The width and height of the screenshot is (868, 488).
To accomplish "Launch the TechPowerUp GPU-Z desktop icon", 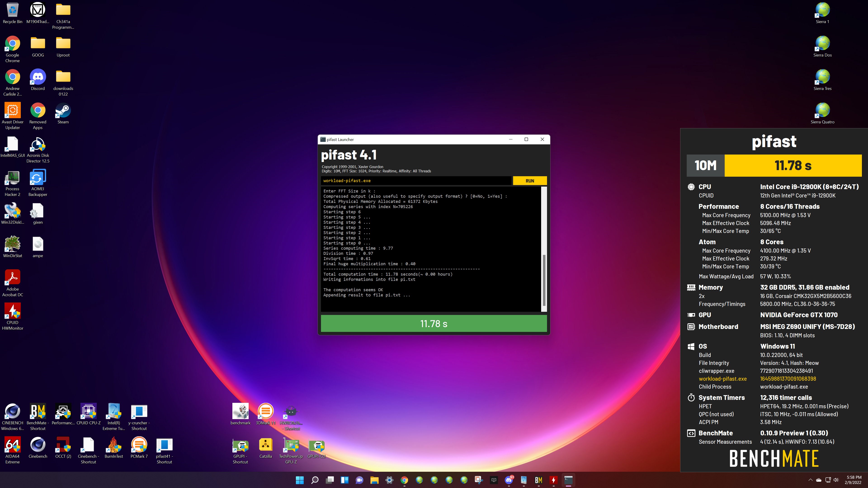I will tap(291, 450).
